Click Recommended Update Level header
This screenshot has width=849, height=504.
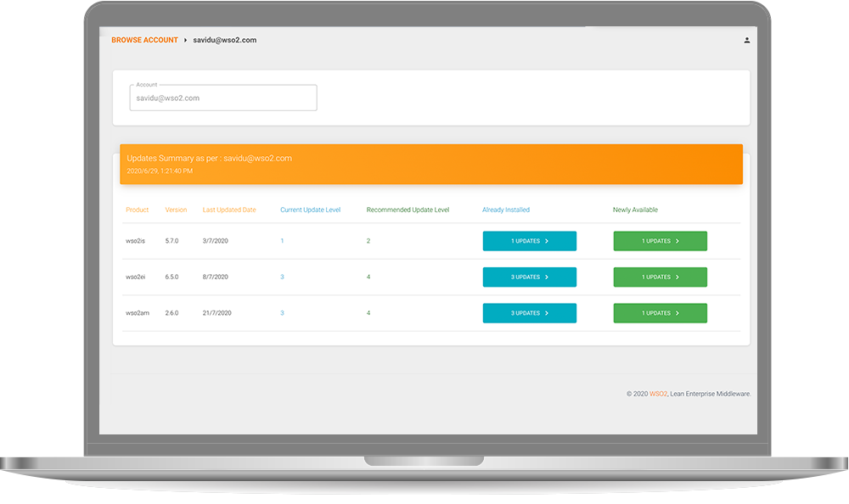coord(408,210)
